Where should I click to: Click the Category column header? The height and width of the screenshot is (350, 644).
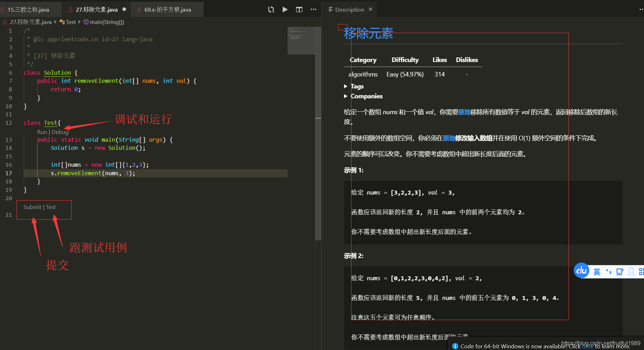tap(363, 60)
